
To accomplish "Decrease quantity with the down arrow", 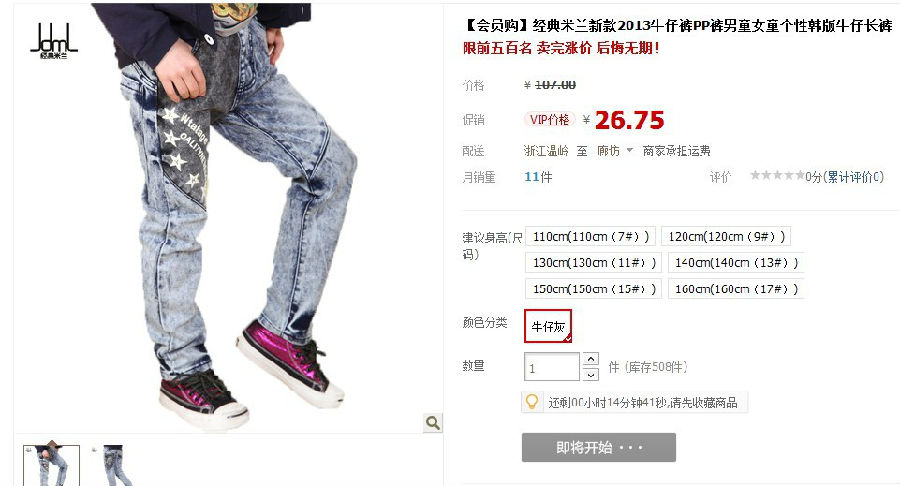I will (x=591, y=374).
